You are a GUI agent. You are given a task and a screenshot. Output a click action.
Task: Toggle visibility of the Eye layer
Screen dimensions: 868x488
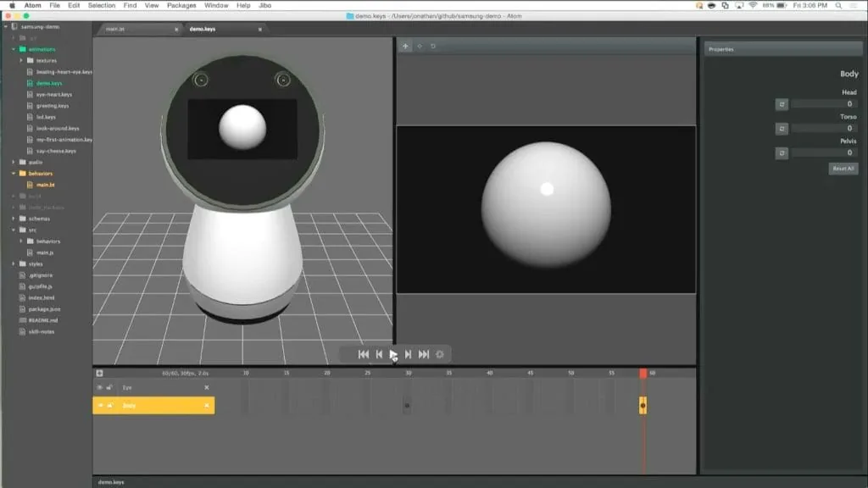(100, 387)
